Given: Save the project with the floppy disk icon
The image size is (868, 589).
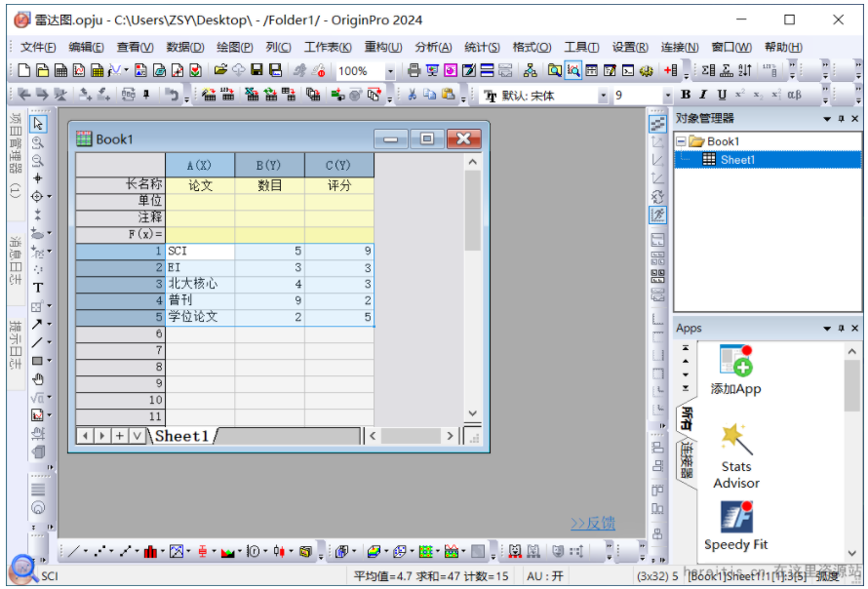Looking at the screenshot, I should 256,70.
